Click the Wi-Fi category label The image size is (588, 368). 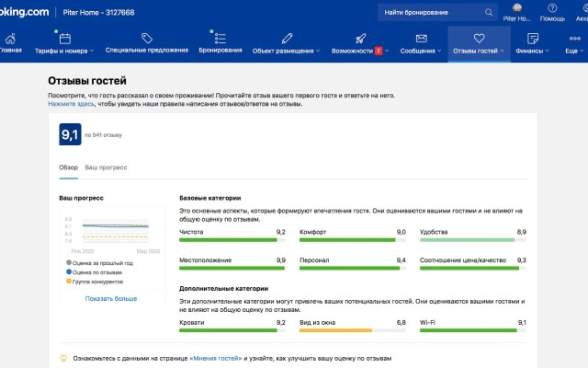pos(427,323)
